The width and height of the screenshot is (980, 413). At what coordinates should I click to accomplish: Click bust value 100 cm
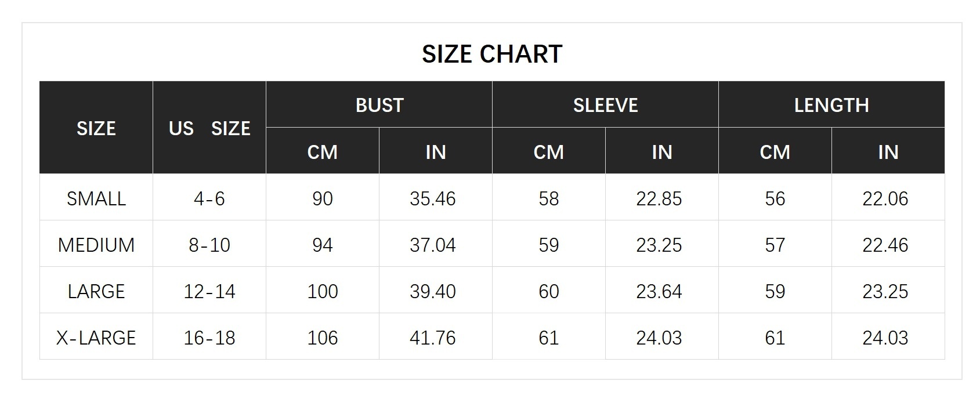[x=323, y=291]
